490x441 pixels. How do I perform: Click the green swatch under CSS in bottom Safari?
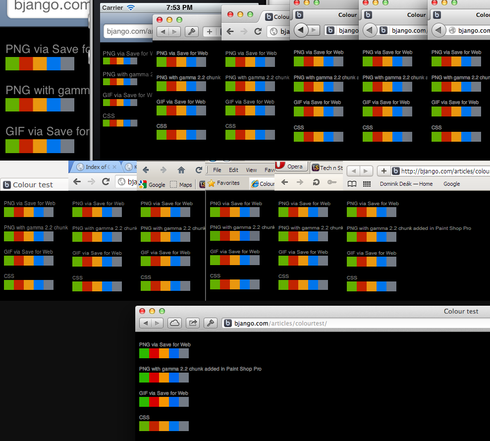144,426
